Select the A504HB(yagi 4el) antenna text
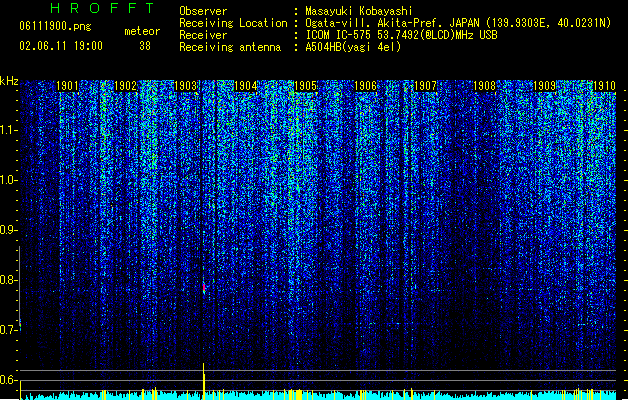629x400 pixels. pos(353,47)
